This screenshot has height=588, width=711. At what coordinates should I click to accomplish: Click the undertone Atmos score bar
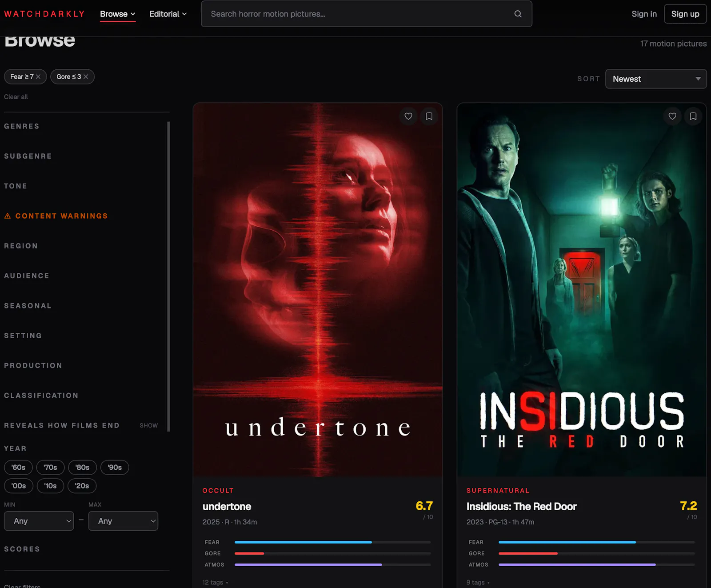point(332,565)
